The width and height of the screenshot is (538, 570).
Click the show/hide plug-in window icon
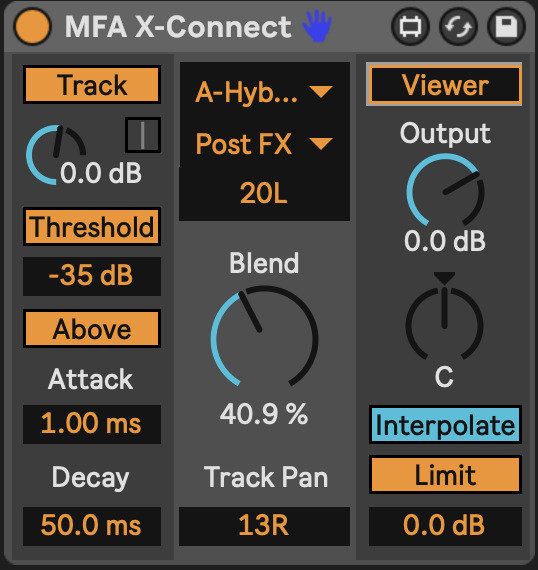pos(410,27)
